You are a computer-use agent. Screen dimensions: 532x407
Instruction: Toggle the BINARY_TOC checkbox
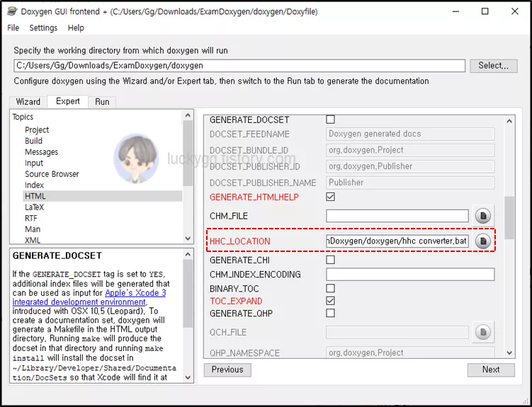330,288
